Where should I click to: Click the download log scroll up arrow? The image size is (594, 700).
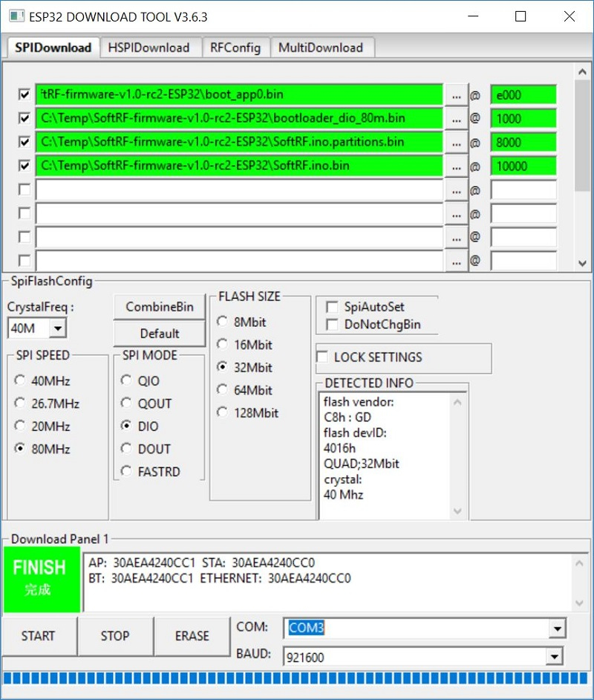point(579,563)
